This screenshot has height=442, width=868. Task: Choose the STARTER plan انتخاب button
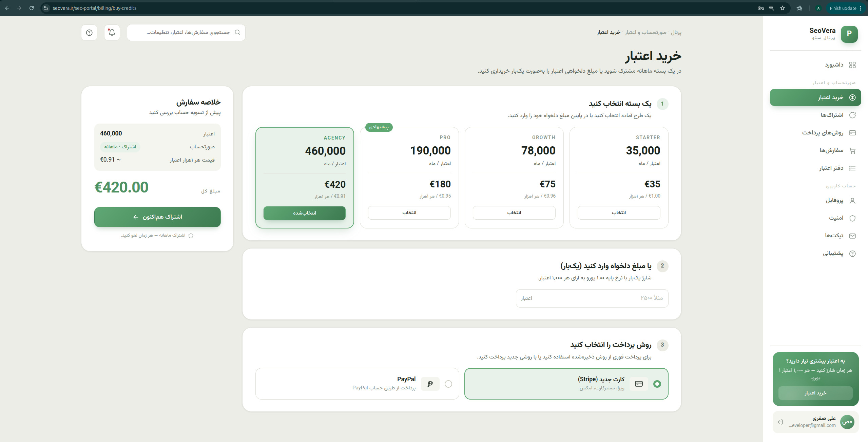pyautogui.click(x=619, y=213)
